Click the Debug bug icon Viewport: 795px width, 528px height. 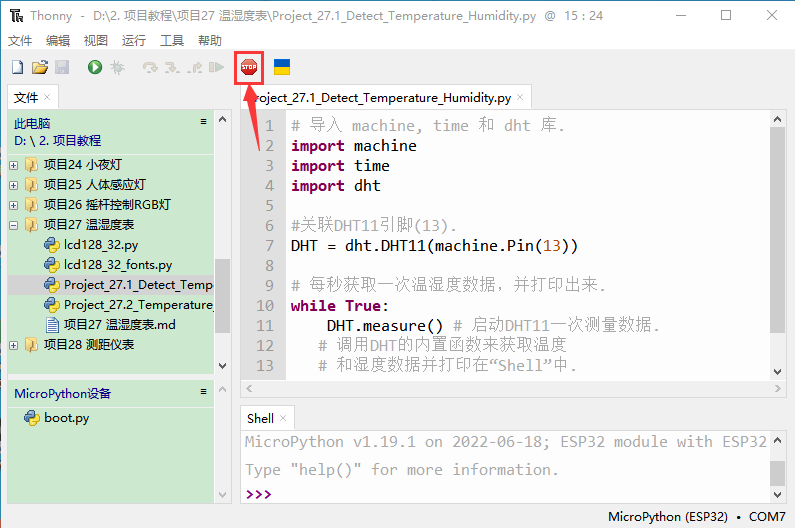pyautogui.click(x=117, y=67)
